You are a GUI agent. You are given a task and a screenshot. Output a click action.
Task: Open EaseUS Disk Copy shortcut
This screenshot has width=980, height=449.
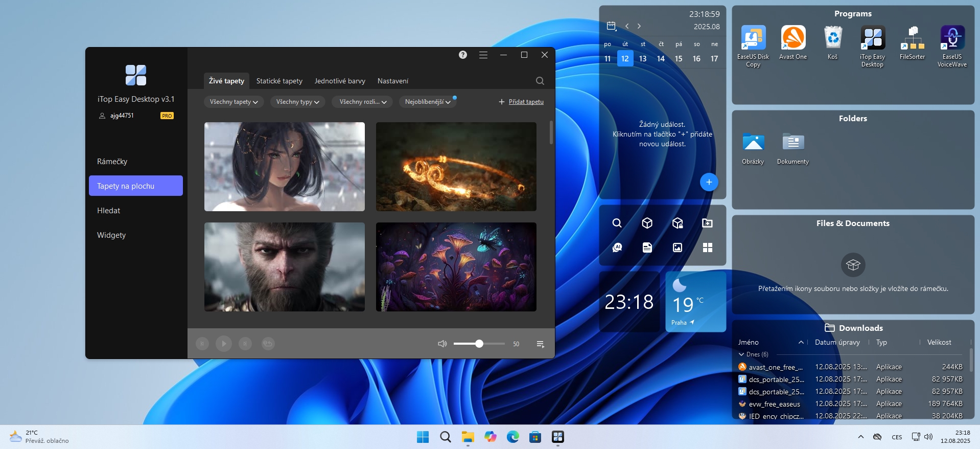pyautogui.click(x=753, y=46)
